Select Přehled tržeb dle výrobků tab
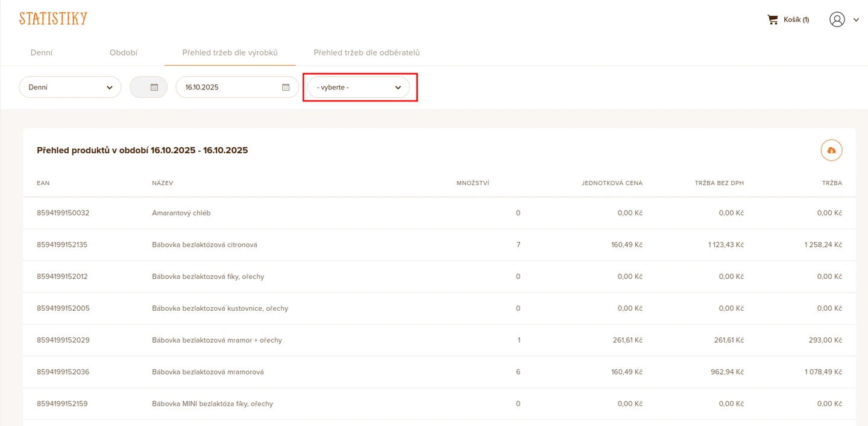The width and height of the screenshot is (868, 426). coord(230,53)
